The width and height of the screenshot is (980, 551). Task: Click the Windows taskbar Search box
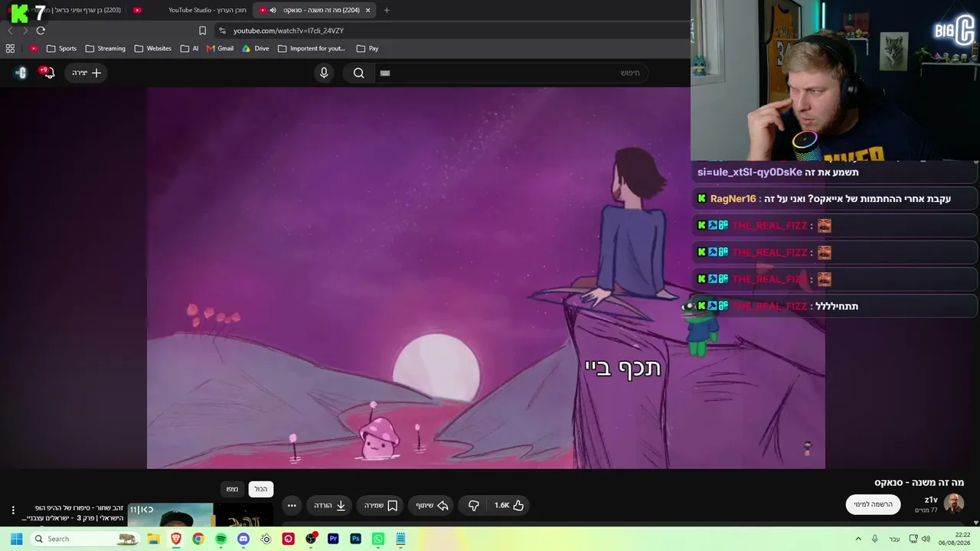click(86, 539)
